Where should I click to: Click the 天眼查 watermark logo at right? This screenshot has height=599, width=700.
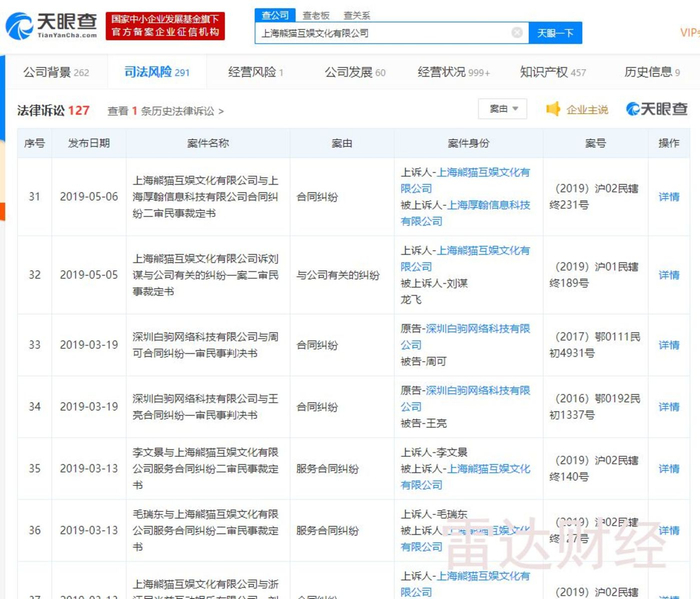657,109
